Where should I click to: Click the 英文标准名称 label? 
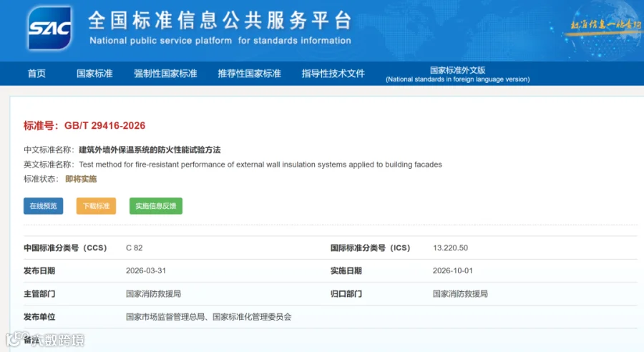point(49,165)
